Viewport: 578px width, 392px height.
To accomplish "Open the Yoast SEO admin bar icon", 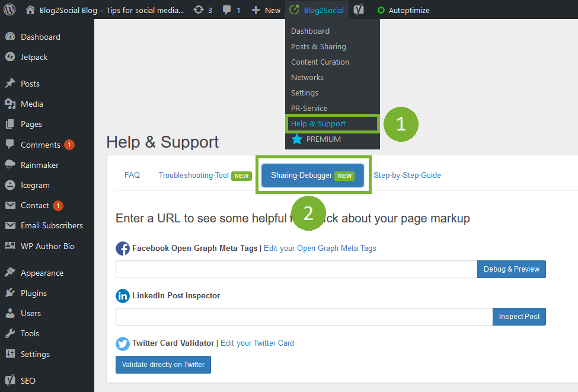I will click(359, 10).
